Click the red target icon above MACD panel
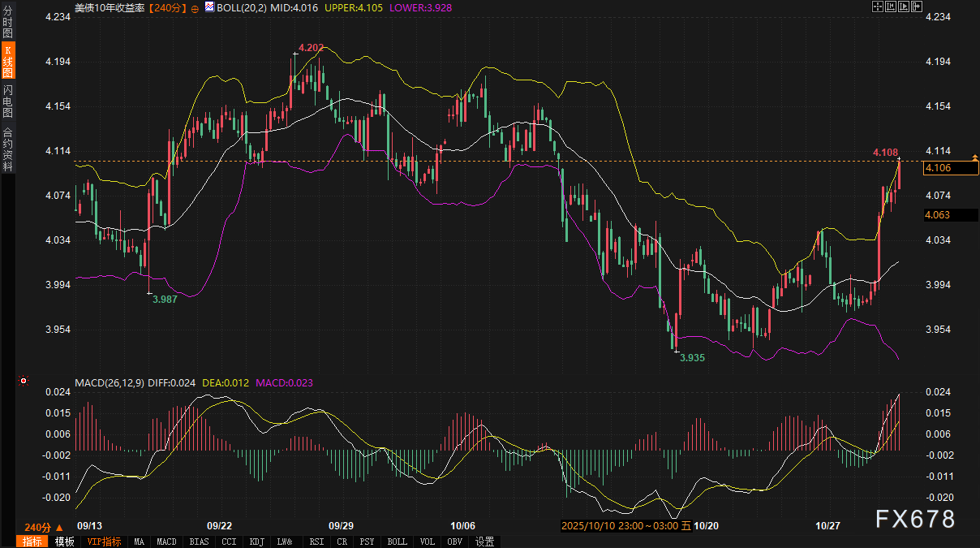Viewport: 980px width, 548px height. (24, 380)
